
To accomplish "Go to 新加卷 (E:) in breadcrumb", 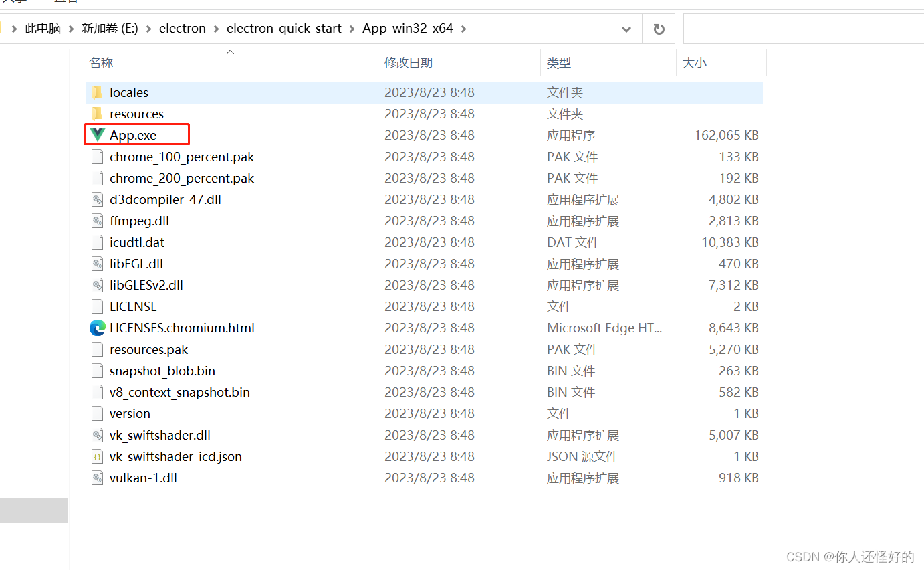I will (110, 29).
